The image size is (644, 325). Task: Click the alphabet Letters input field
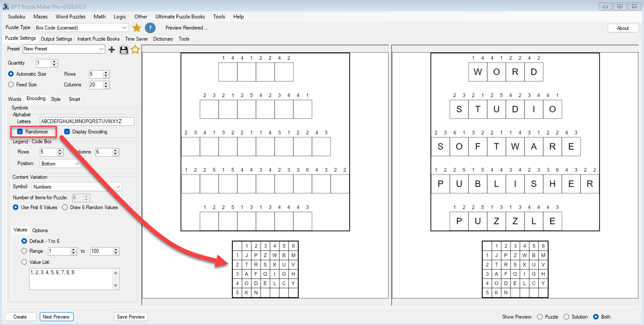pyautogui.click(x=87, y=121)
